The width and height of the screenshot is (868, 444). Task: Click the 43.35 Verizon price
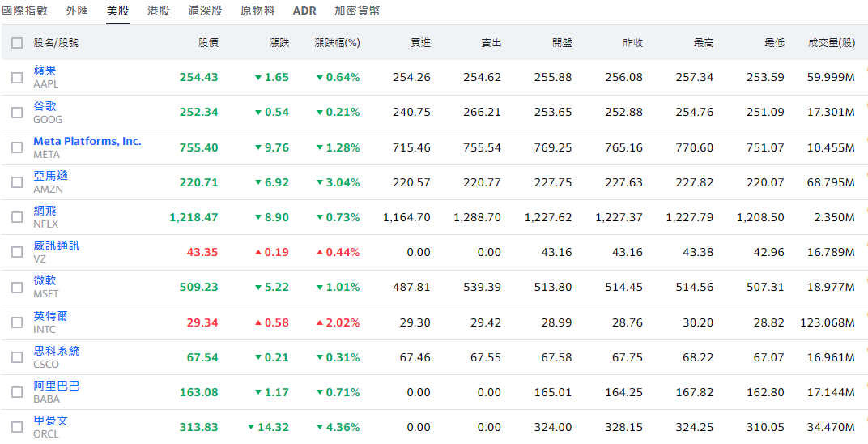tap(202, 253)
